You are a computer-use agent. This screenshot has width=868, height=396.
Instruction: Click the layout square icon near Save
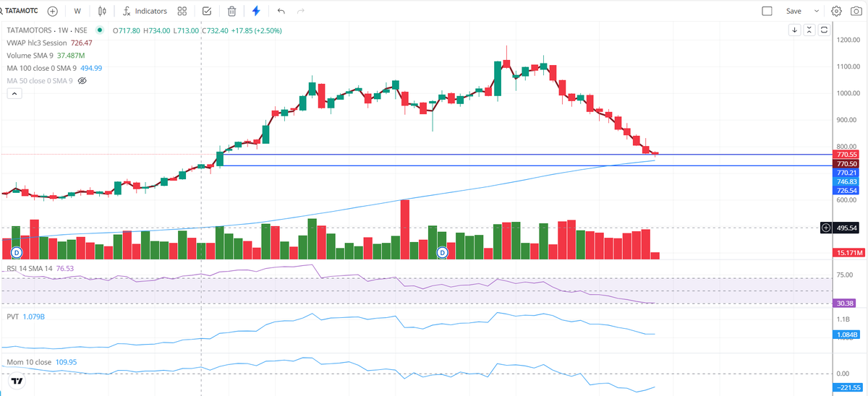coord(767,11)
